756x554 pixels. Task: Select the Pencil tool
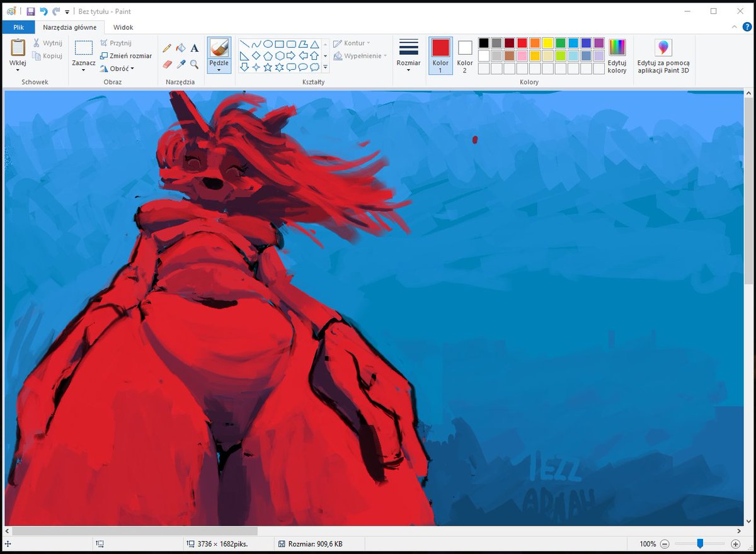167,48
